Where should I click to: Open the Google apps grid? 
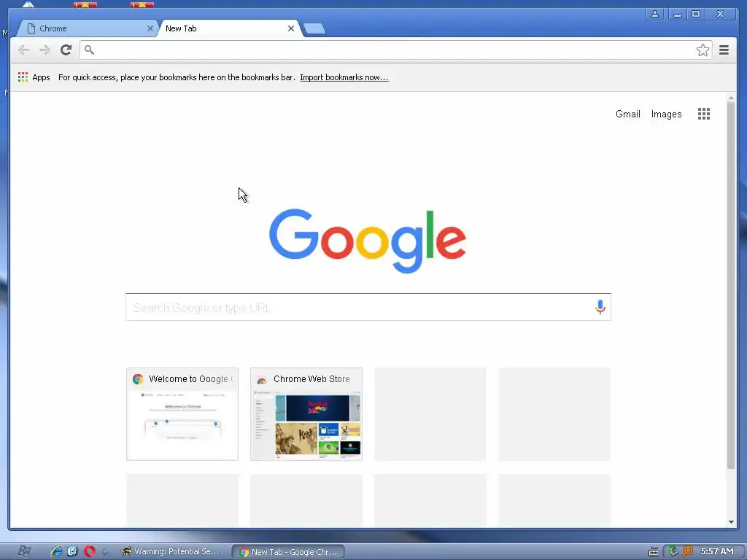coord(704,114)
